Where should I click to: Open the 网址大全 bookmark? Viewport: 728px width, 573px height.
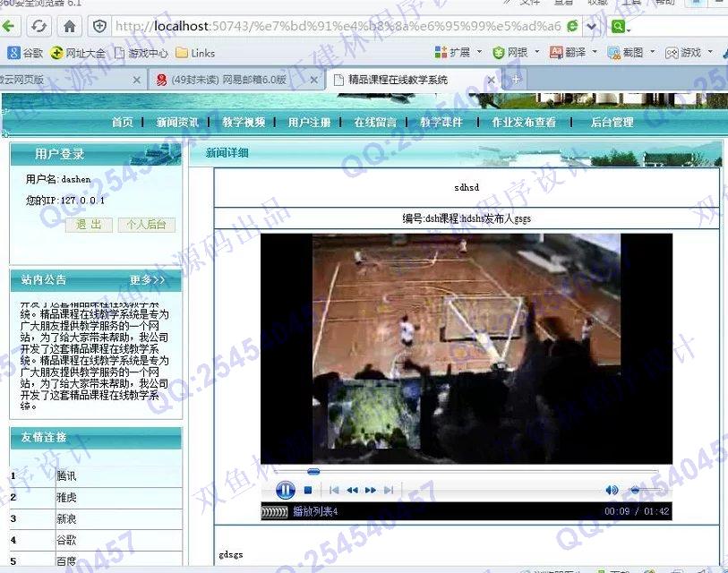78,53
